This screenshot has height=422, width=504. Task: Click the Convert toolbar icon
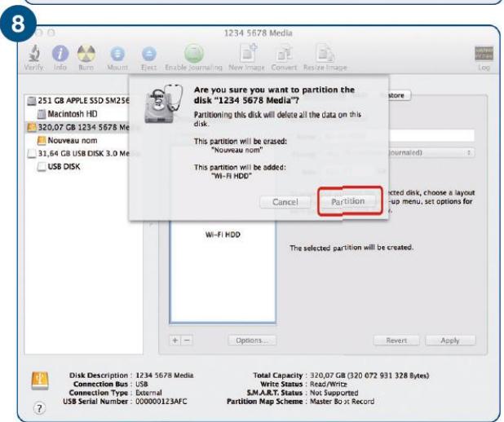coord(284,53)
